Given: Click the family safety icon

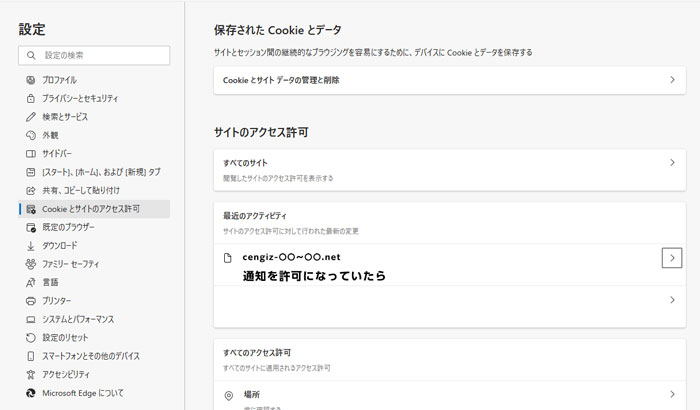Looking at the screenshot, I should (x=30, y=264).
